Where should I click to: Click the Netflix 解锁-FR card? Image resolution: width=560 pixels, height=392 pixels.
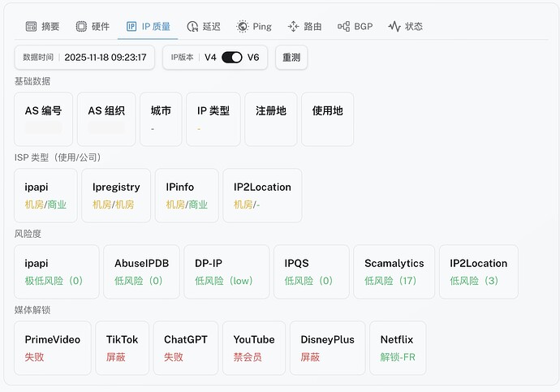397,347
